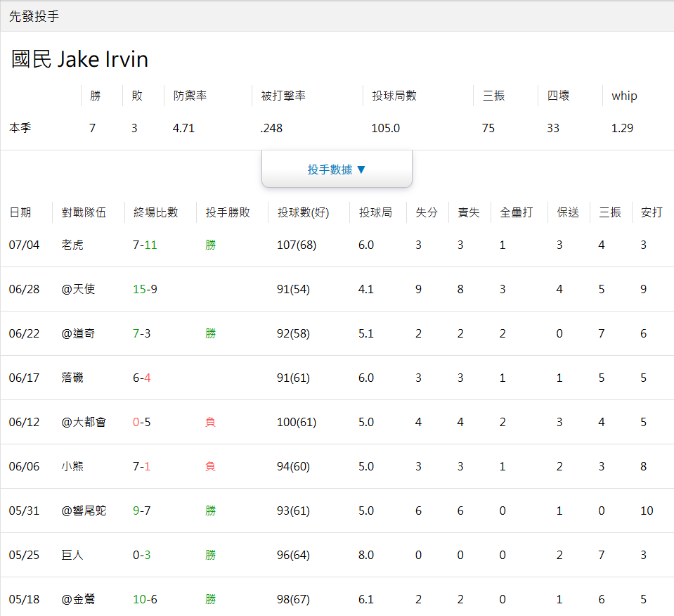Click opponent @天使
Viewport: 674px width, 616px height.
(78, 289)
